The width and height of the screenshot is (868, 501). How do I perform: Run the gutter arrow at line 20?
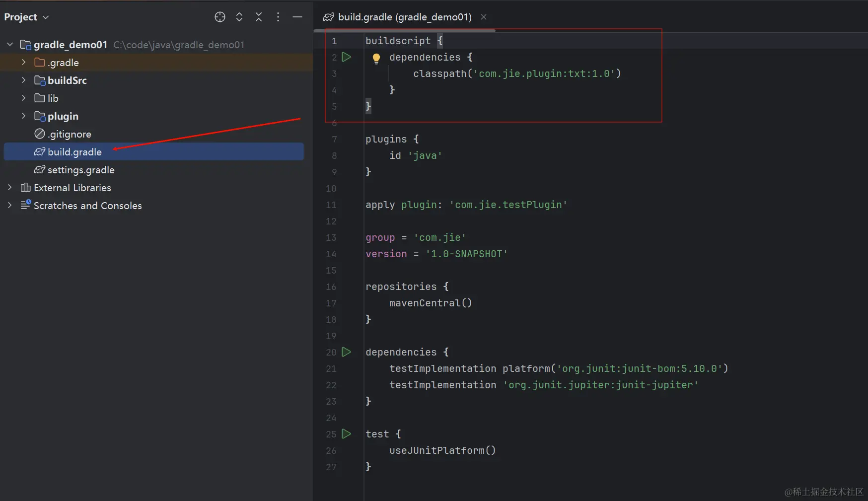347,352
